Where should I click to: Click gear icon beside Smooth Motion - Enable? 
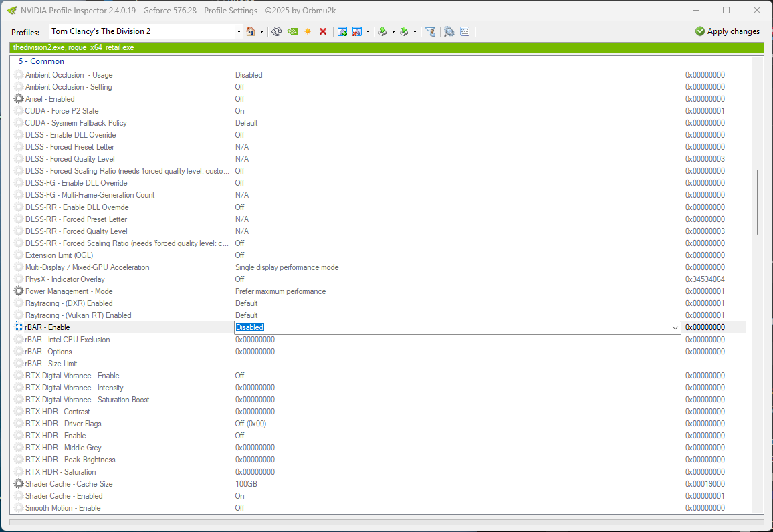(x=19, y=508)
